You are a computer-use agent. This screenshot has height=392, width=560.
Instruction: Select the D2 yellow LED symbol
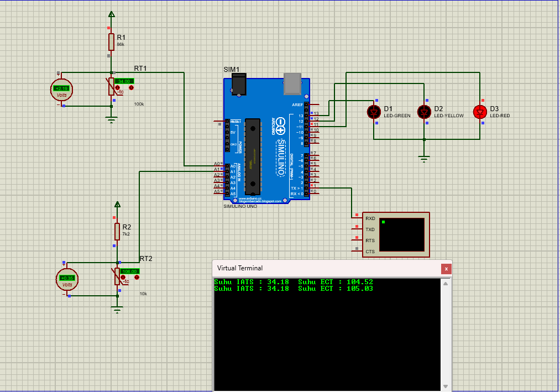[x=425, y=112]
